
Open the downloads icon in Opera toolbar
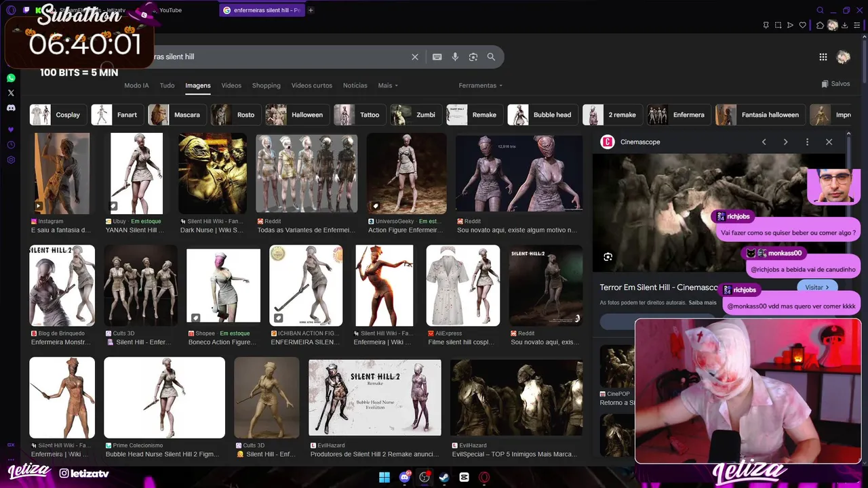[844, 25]
